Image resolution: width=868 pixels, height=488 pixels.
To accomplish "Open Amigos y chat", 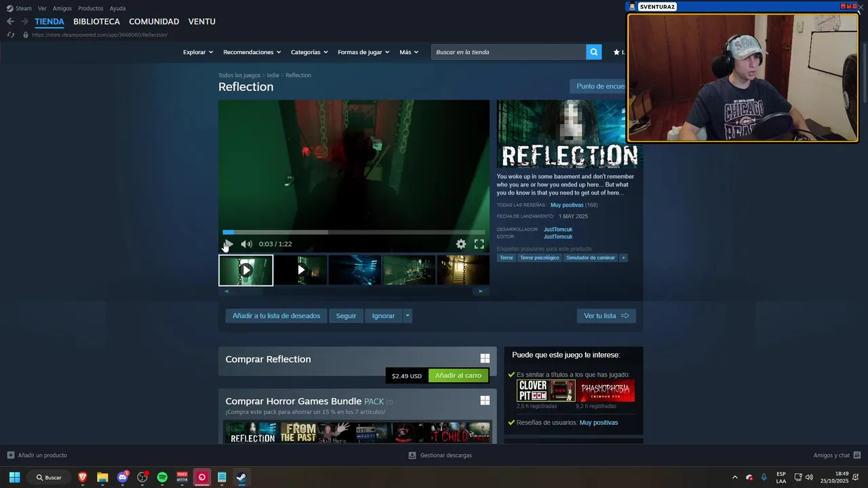I will 837,455.
